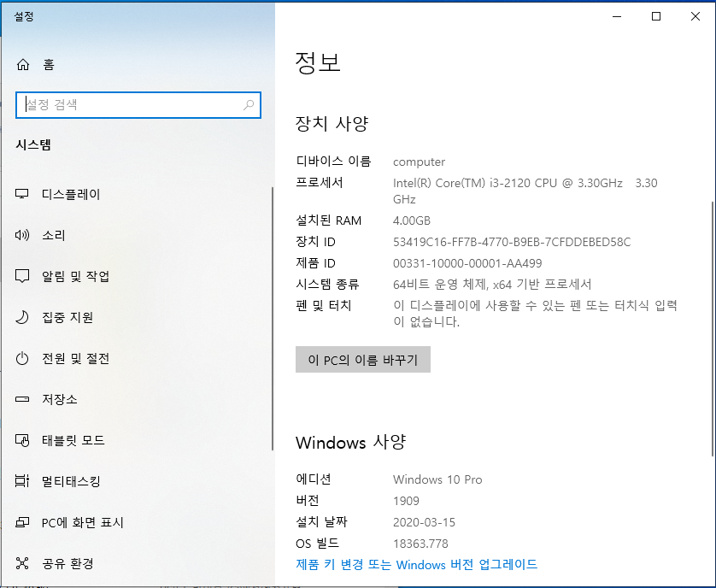Click the Sound speaker icon

[22, 235]
